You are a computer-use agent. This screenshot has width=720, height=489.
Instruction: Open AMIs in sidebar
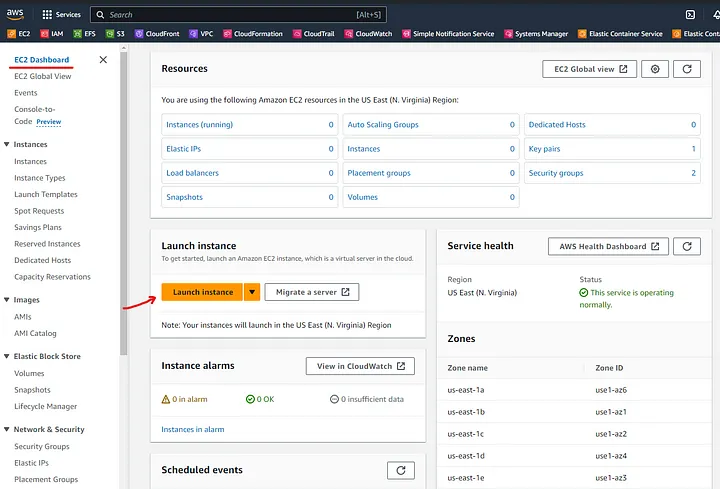pyautogui.click(x=22, y=317)
